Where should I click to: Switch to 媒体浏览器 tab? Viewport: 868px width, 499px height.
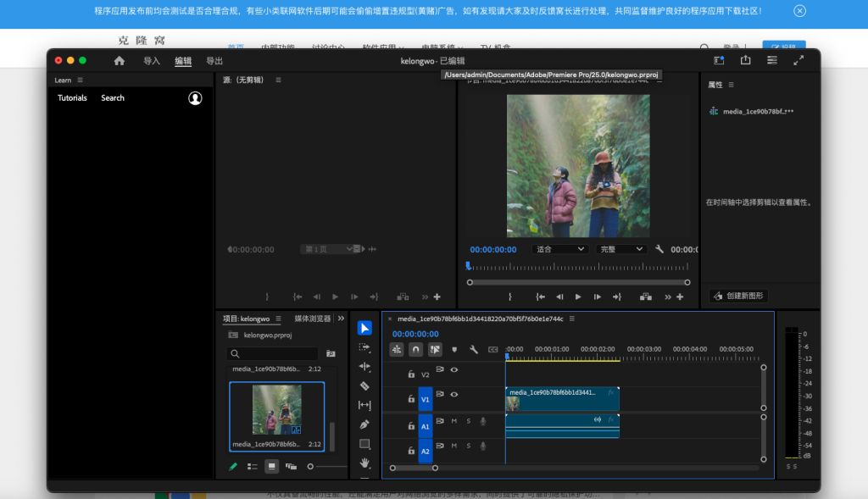click(x=313, y=319)
